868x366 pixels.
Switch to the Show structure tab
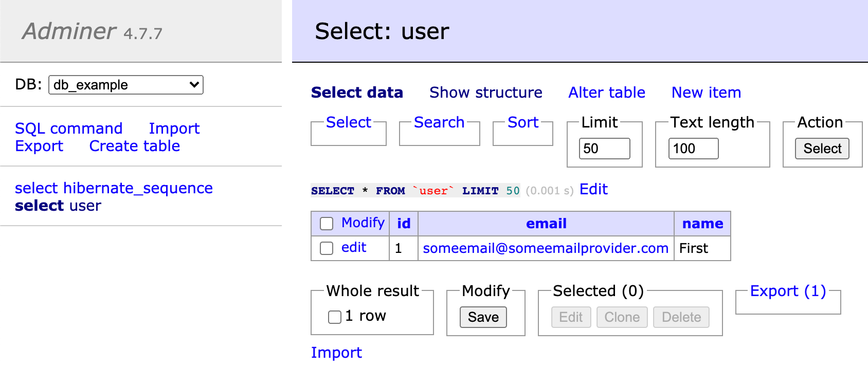point(486,93)
